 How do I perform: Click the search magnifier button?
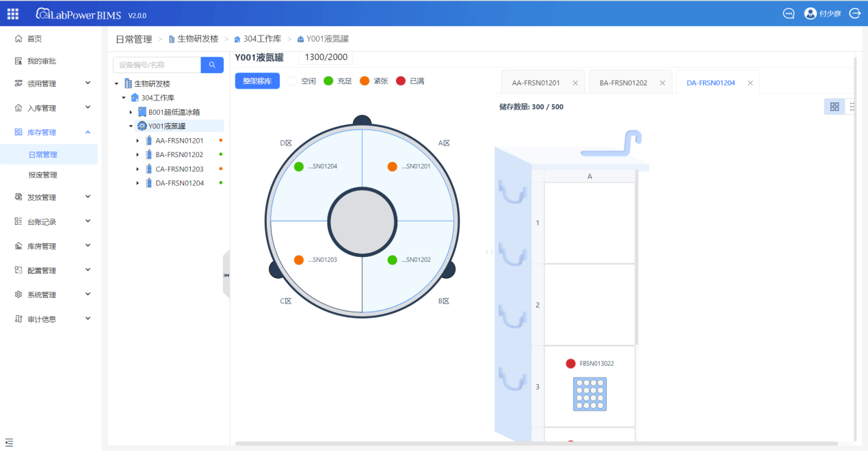(x=212, y=65)
